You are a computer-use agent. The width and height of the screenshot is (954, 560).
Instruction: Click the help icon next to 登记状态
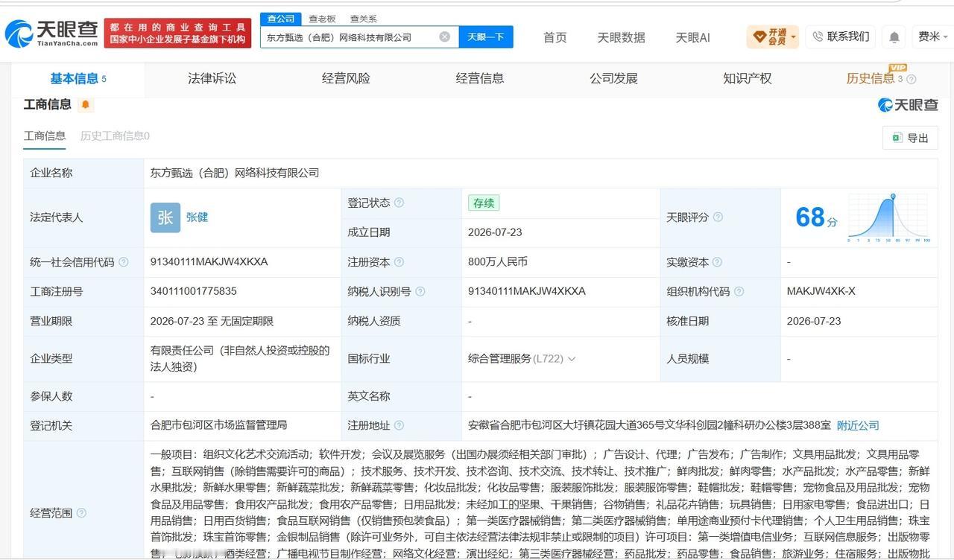(399, 203)
